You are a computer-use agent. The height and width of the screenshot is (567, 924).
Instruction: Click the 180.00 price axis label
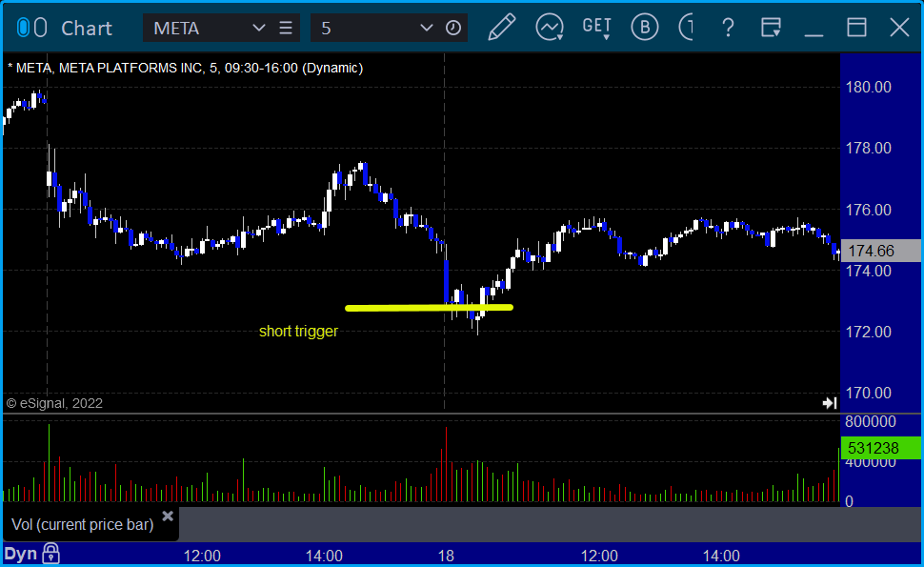tap(869, 88)
